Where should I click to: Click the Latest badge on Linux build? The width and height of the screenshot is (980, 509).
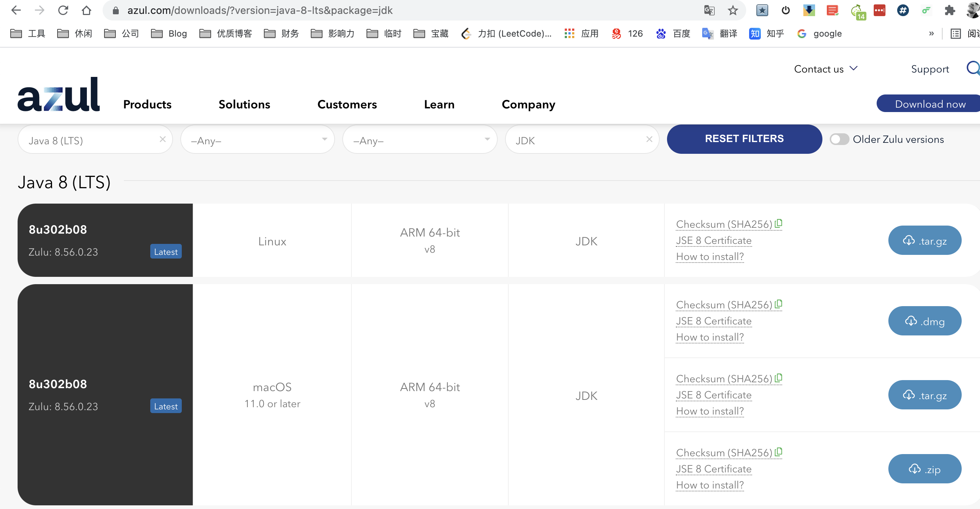pos(166,252)
